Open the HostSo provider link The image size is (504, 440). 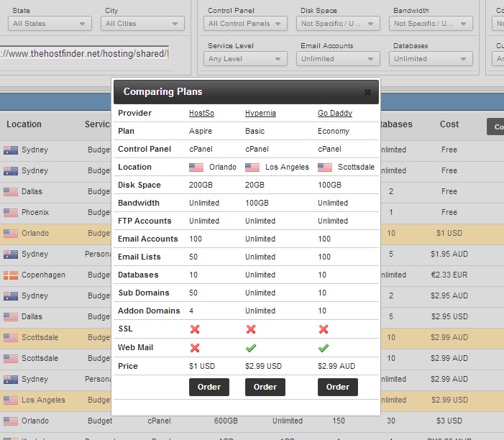pos(201,113)
